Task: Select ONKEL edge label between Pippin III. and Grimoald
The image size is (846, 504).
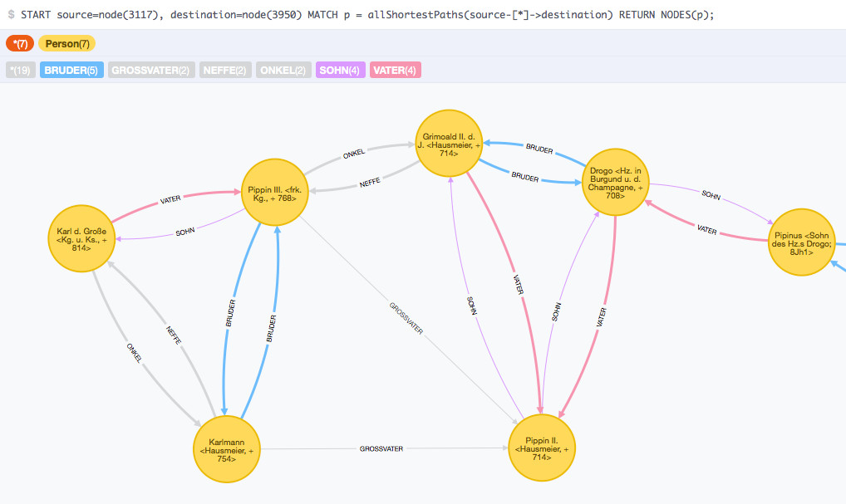Action: tap(353, 154)
